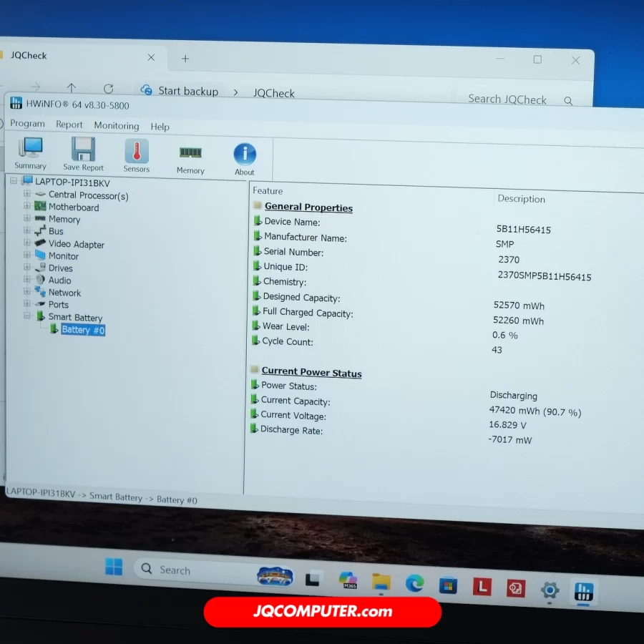Screen dimensions: 644x644
Task: Open the Sensors thermometer icon
Action: point(137,155)
